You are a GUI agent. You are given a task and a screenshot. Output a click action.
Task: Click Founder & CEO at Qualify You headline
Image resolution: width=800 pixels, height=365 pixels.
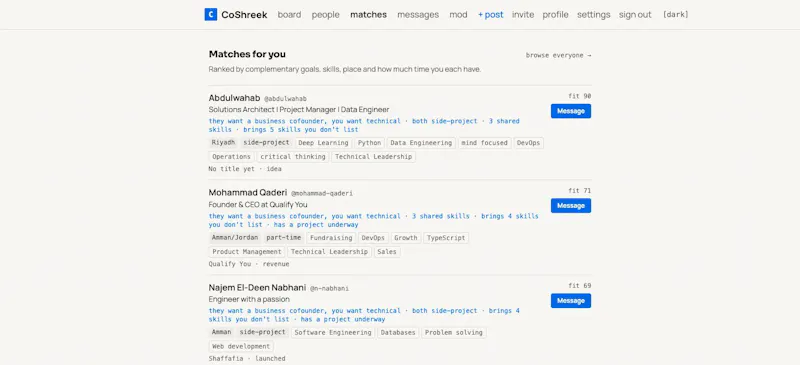[258, 205]
